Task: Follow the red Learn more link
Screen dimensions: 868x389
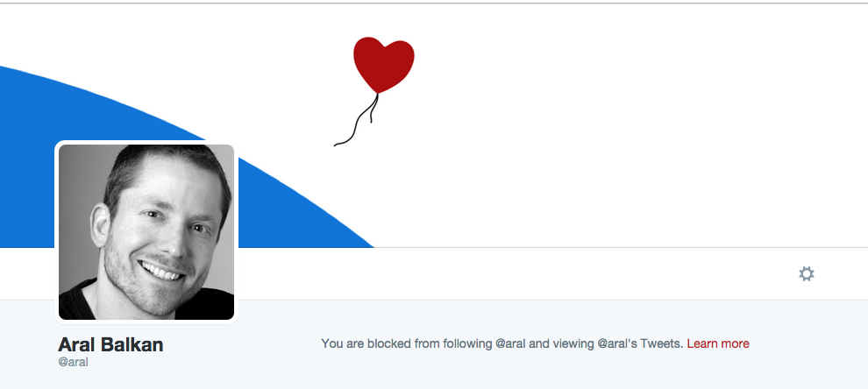Action: (717, 343)
